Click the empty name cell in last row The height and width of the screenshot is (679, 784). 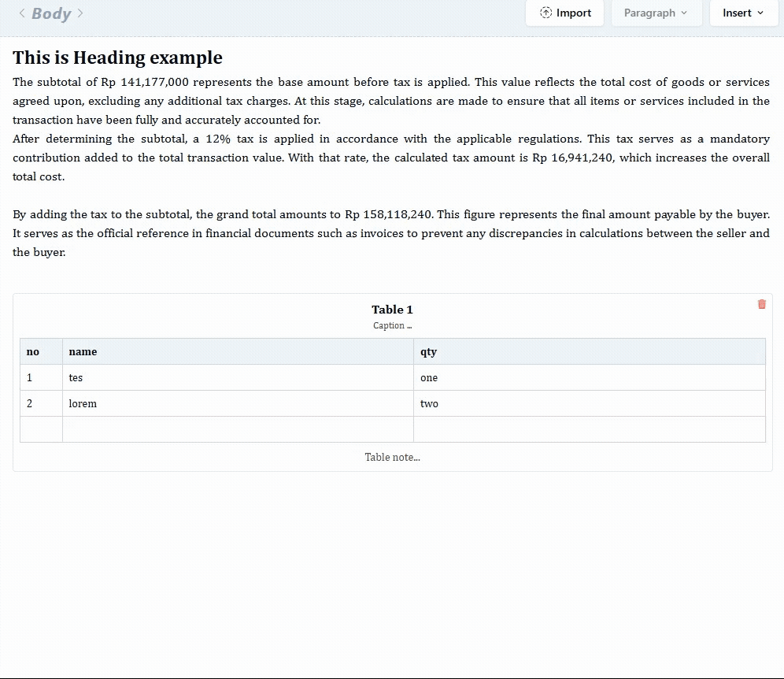click(238, 429)
